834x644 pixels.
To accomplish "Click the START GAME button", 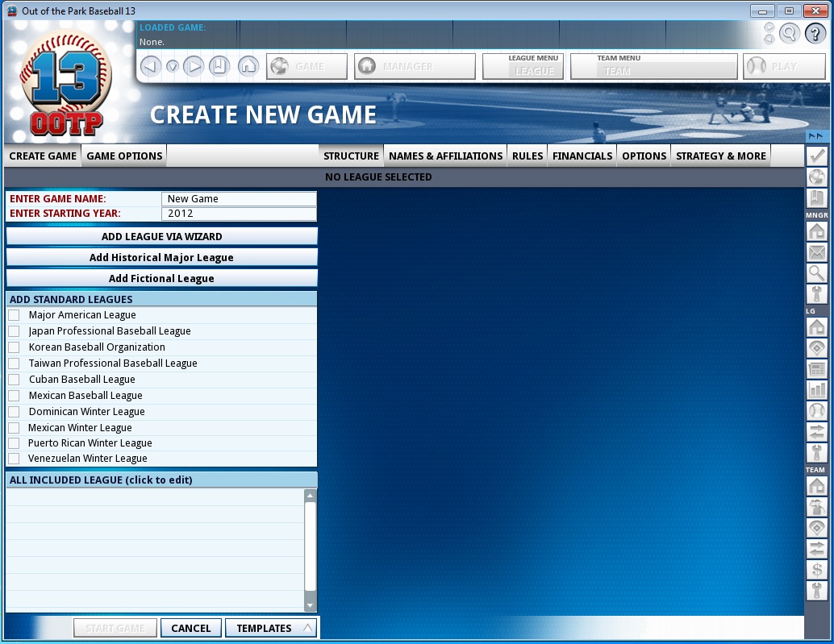I will point(115,628).
